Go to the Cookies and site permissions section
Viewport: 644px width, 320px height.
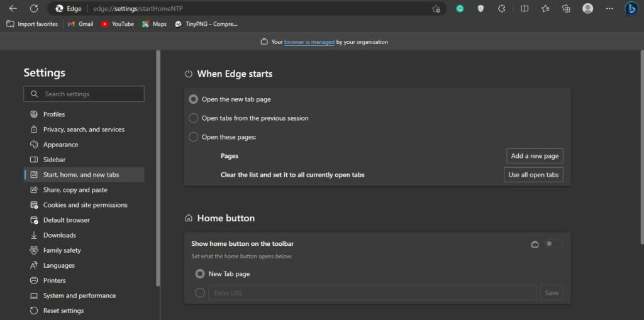(x=85, y=205)
